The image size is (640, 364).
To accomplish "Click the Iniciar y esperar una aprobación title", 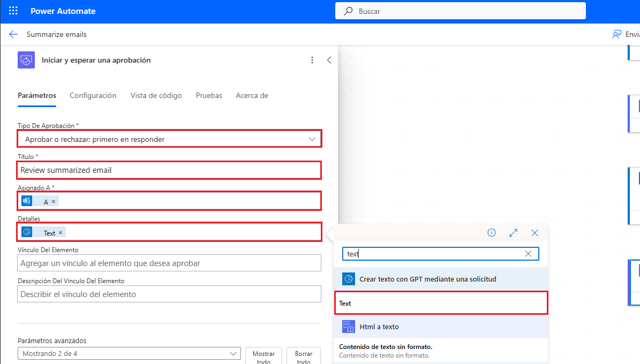I will pos(96,60).
